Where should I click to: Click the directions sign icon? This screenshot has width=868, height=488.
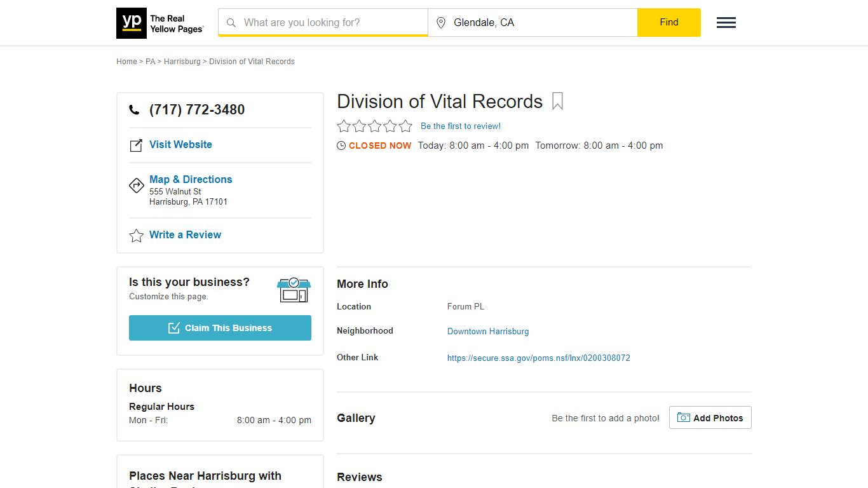click(137, 186)
